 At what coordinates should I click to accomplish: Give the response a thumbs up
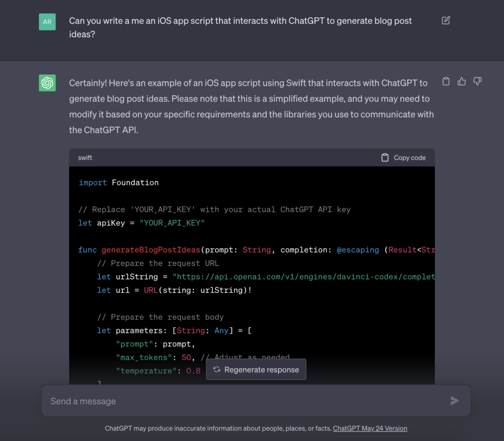click(462, 81)
